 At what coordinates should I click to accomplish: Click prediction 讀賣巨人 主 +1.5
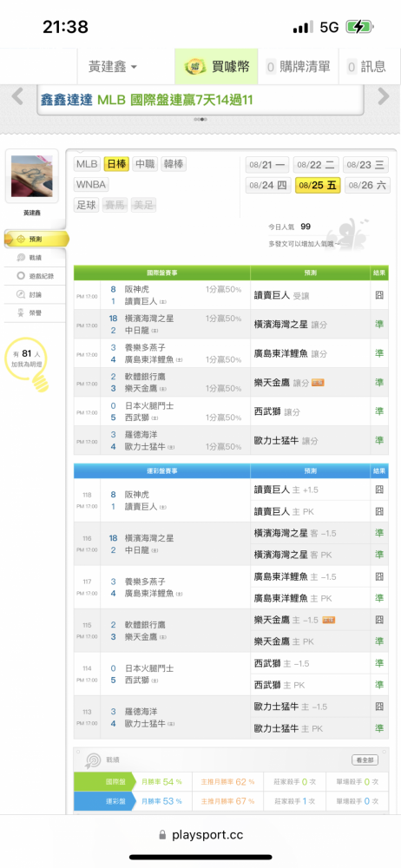pos(286,490)
